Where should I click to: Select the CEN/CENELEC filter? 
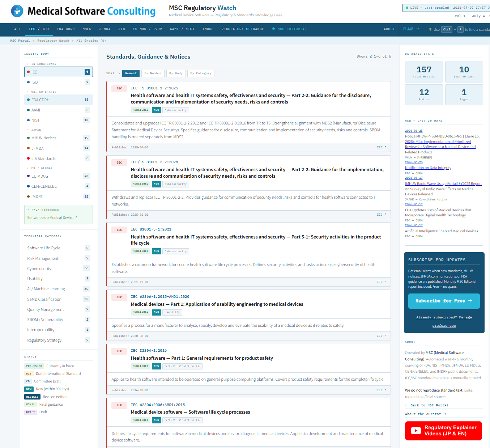(59, 186)
